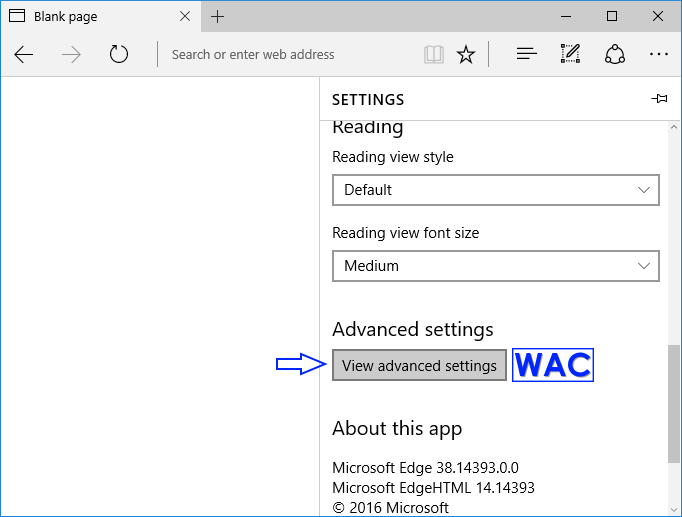
Task: Click the Reading view font size label
Action: (405, 233)
